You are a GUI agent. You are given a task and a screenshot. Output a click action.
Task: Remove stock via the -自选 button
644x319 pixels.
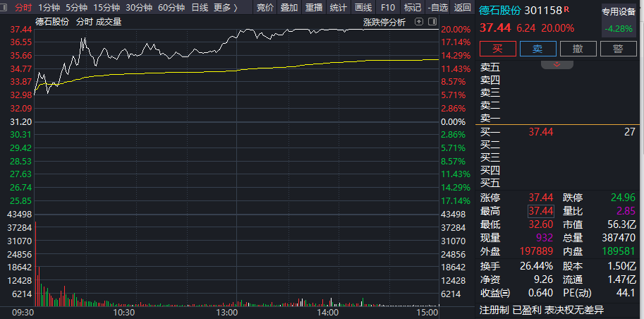coord(437,8)
